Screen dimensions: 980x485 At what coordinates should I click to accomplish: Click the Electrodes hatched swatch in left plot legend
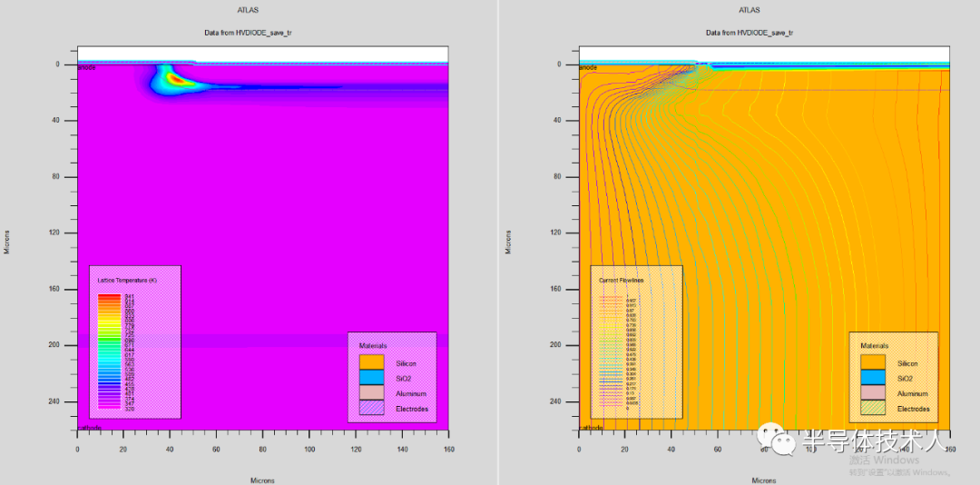371,408
